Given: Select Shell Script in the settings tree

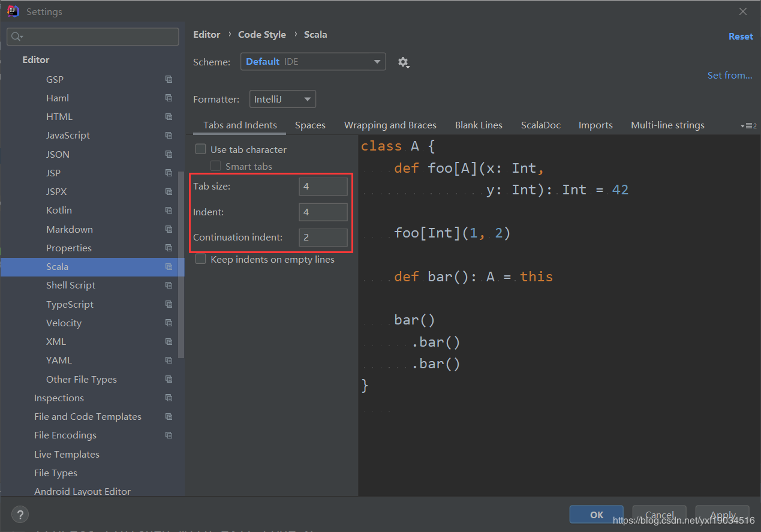Looking at the screenshot, I should click(71, 285).
